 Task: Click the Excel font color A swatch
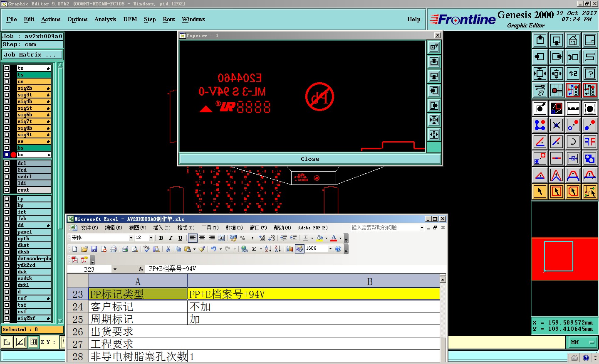point(334,238)
